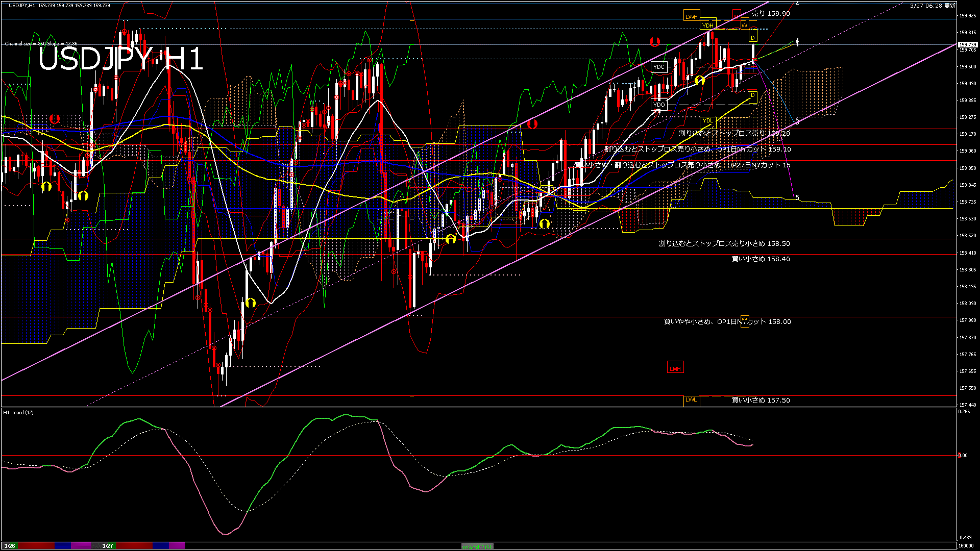Click the LWL label near 157.50
This screenshot has width=980, height=551.
[x=691, y=400]
